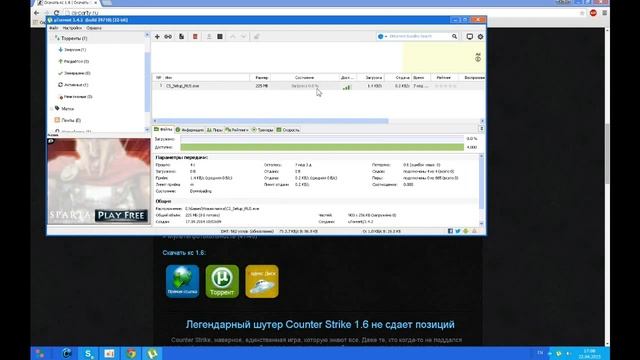Open Twitter icon in uTorrent status bar

coord(458,231)
